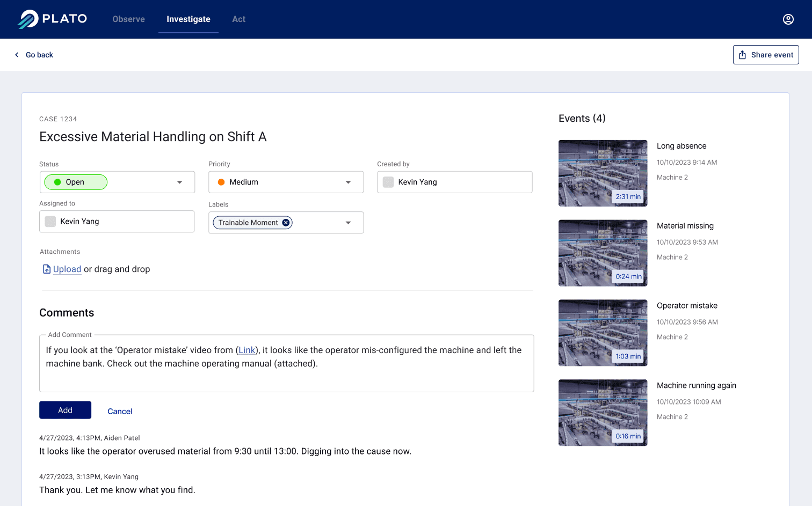Click Kevin Yang's avatar in Created by field

pyautogui.click(x=388, y=182)
